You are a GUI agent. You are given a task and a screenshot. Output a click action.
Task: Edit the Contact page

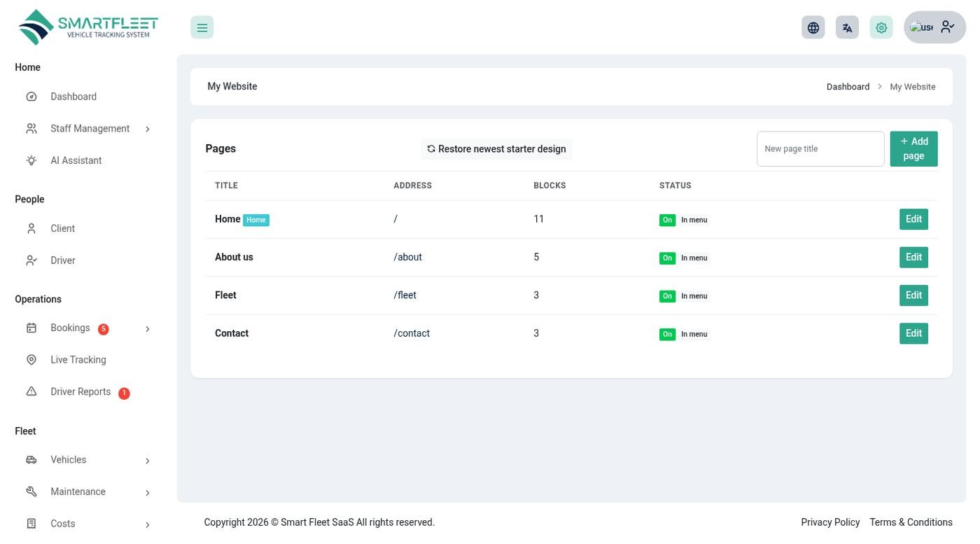tap(913, 333)
